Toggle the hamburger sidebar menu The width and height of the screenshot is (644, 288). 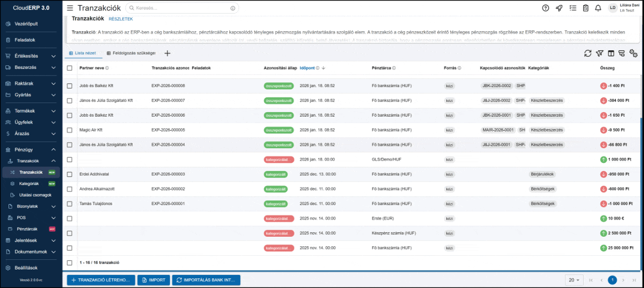pyautogui.click(x=70, y=8)
